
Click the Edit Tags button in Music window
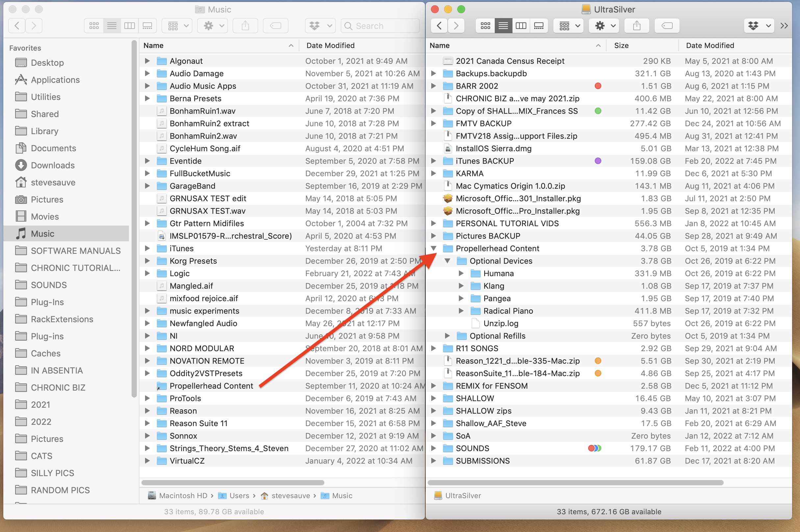[276, 26]
